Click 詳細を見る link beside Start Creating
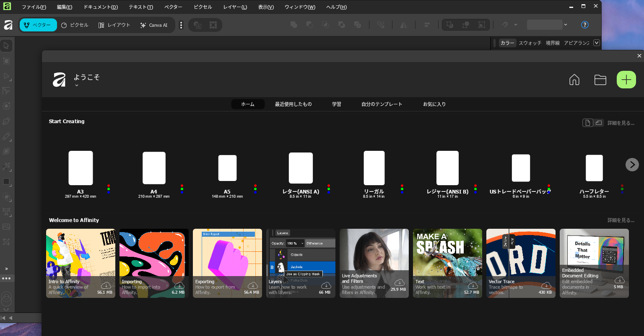Image resolution: width=644 pixels, height=336 pixels. (621, 123)
